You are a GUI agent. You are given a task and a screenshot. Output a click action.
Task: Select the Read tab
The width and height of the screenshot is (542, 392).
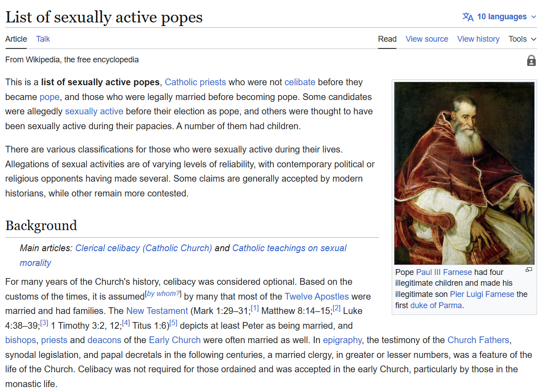pyautogui.click(x=387, y=39)
